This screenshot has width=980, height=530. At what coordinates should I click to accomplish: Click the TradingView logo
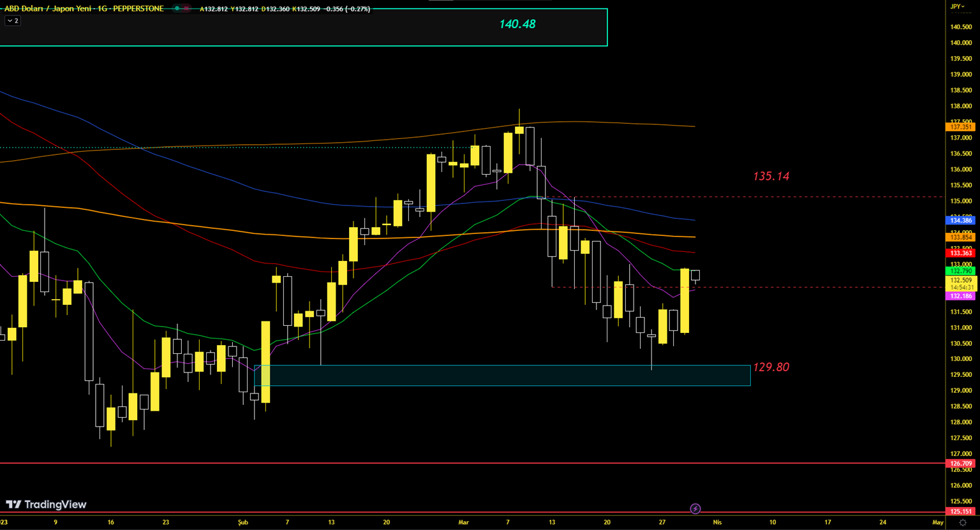tap(46, 504)
